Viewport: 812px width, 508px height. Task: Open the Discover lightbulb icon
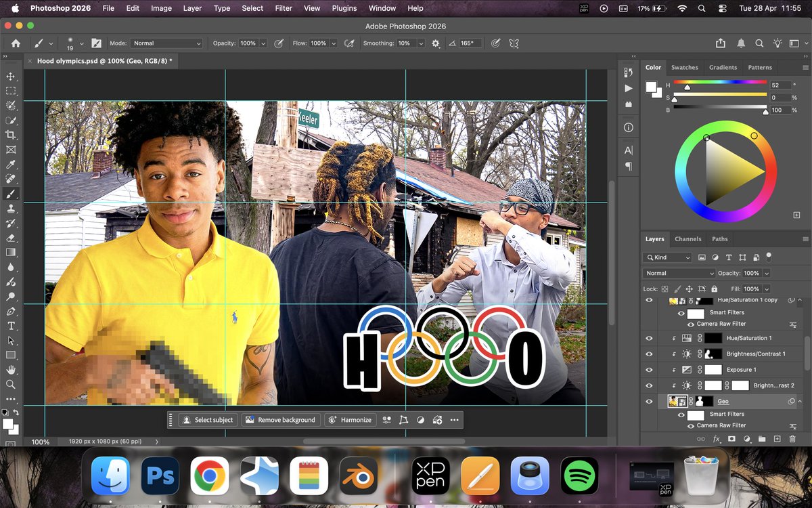point(777,43)
